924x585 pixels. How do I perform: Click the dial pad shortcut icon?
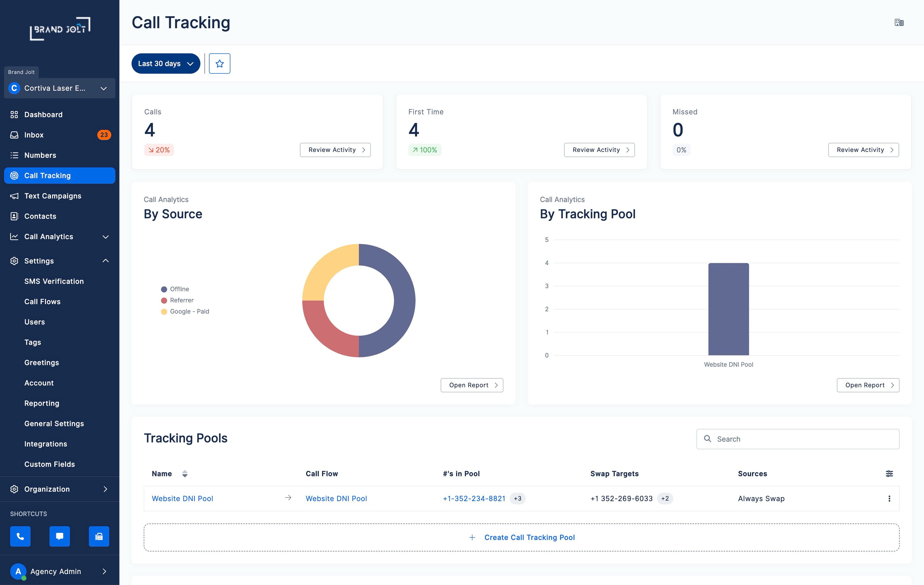tap(99, 536)
